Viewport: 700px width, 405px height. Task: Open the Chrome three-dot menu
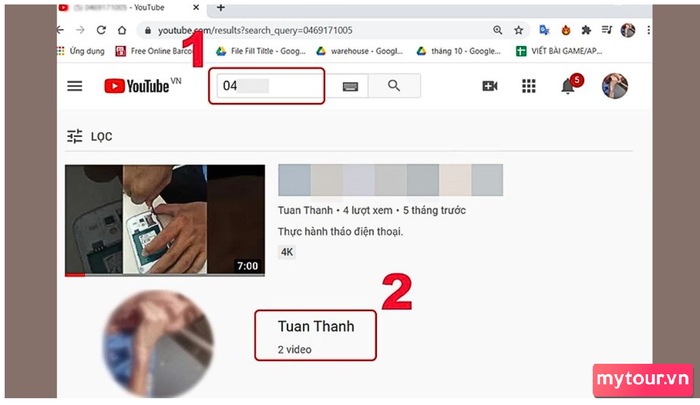pos(648,30)
